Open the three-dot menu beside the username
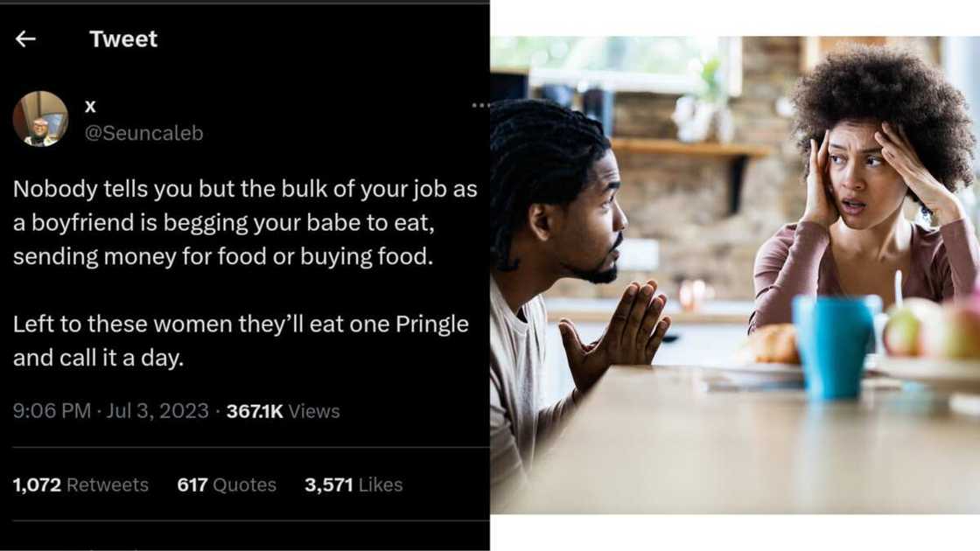 [479, 105]
